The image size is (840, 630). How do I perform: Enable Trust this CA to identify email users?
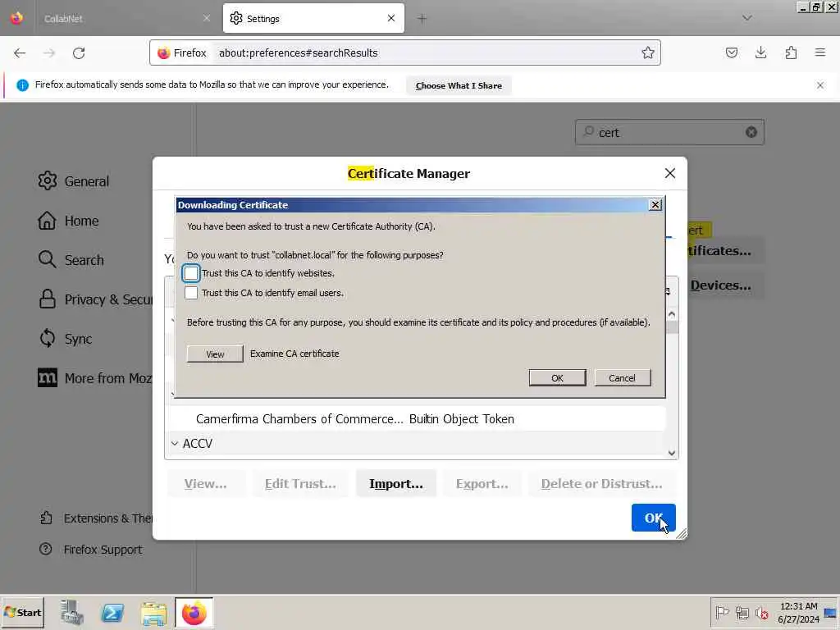[191, 293]
